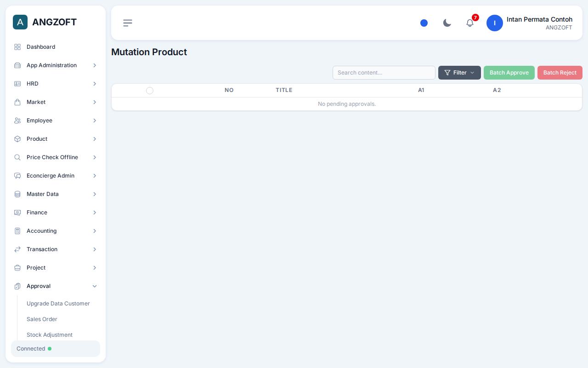
Task: Click the Dashboard grid icon
Action: pos(17,47)
